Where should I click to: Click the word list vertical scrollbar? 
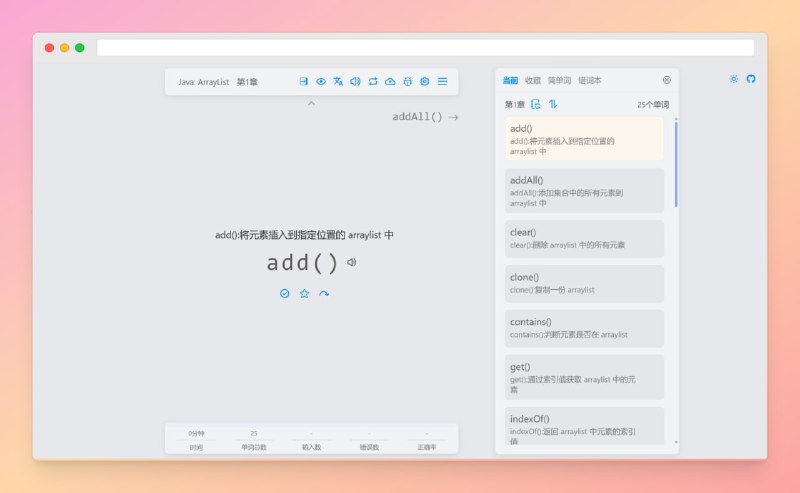point(676,163)
